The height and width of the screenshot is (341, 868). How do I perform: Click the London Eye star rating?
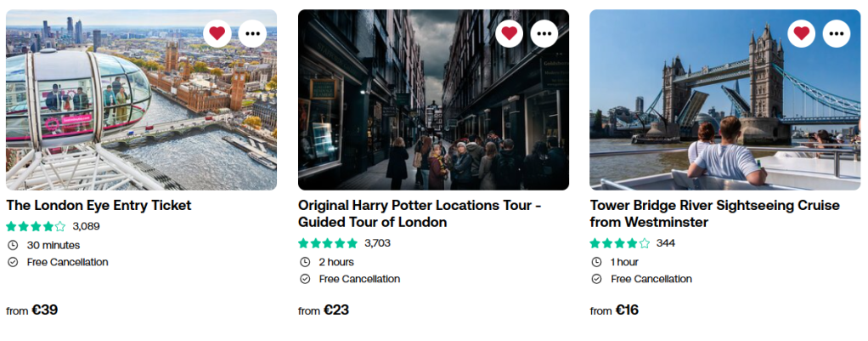coord(36,226)
